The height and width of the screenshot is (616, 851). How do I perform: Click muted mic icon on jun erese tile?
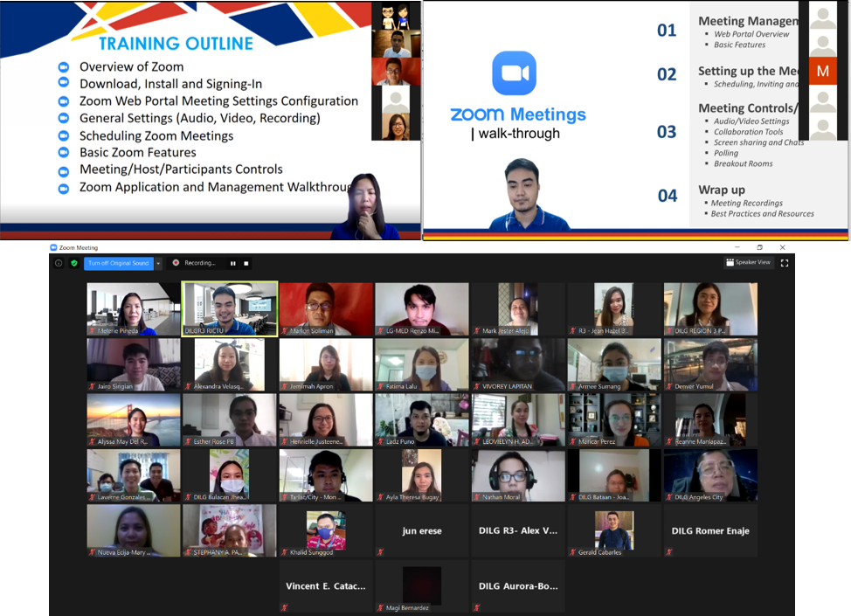pos(380,552)
